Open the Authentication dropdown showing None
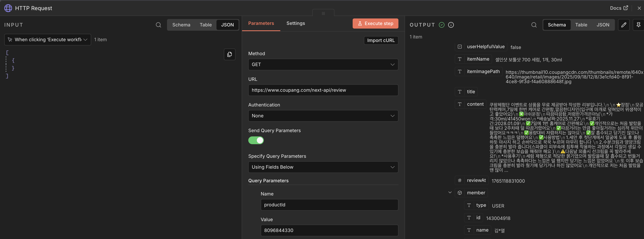Viewport: 644px width, 239px height. [x=323, y=116]
